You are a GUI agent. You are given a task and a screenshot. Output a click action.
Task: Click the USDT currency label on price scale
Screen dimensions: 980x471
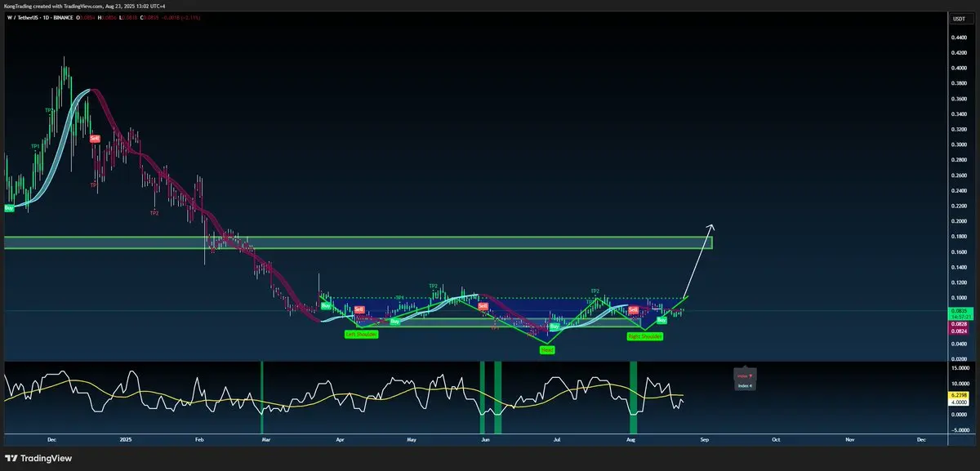tap(959, 19)
